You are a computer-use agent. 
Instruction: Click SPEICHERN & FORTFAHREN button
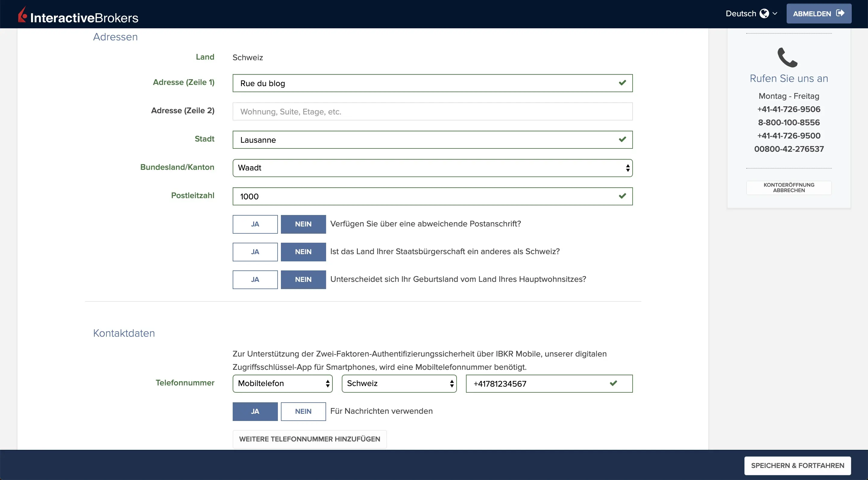(797, 466)
